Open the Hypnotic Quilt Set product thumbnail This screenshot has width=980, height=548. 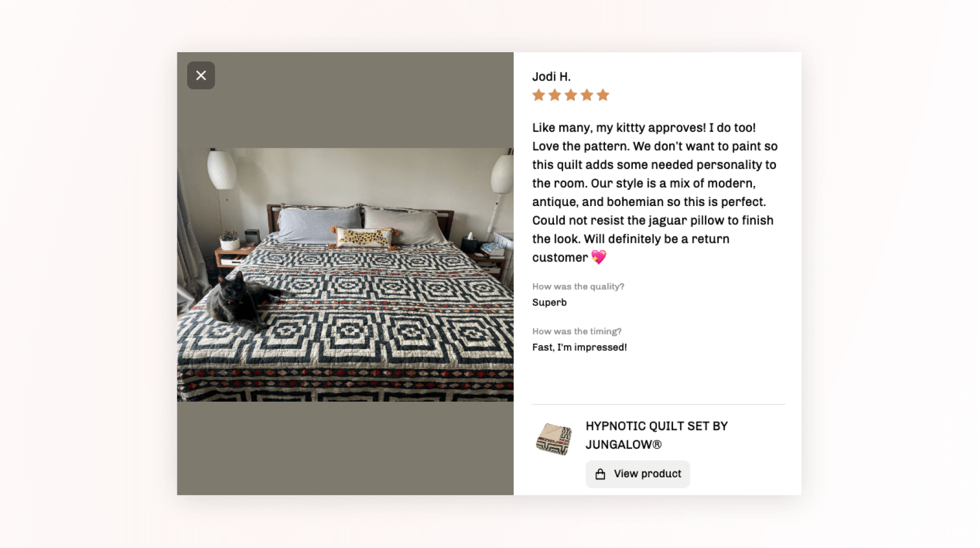(554, 439)
